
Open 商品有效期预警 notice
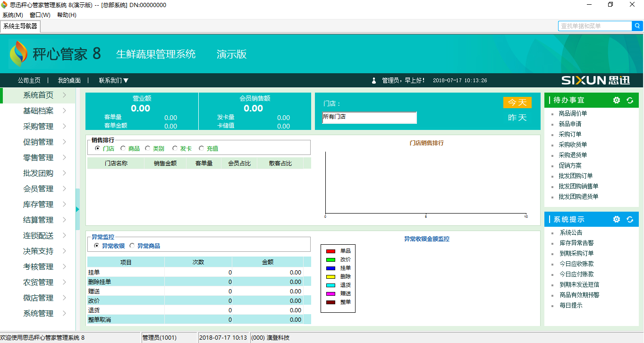[x=579, y=295]
